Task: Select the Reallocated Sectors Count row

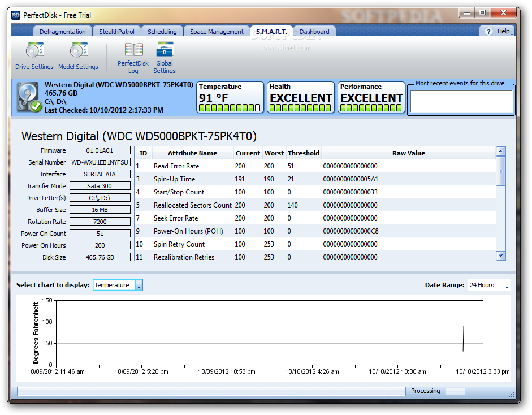Action: (315, 205)
